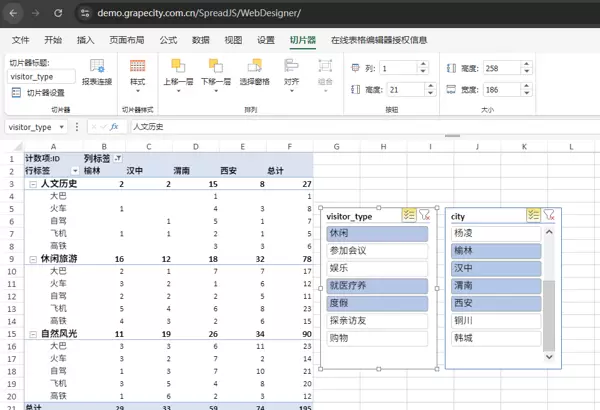Clear filter on visitor_type slicer
This screenshot has height=410, width=600.
(x=424, y=214)
